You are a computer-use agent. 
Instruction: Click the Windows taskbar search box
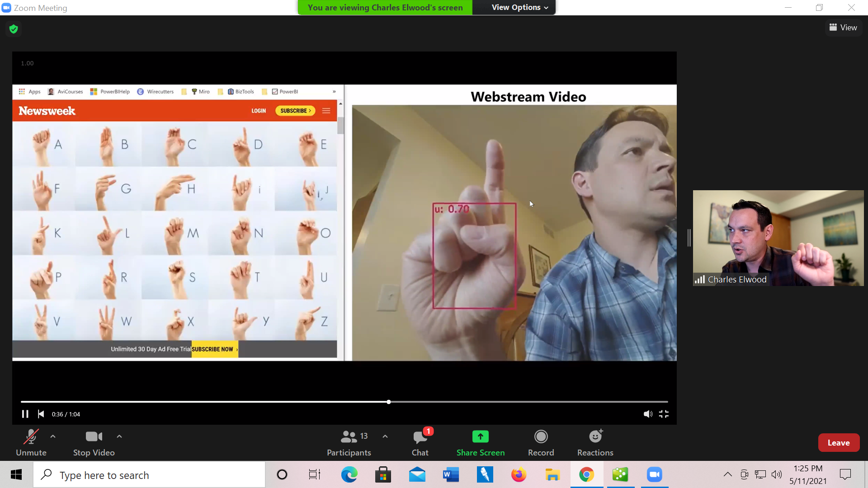(149, 475)
